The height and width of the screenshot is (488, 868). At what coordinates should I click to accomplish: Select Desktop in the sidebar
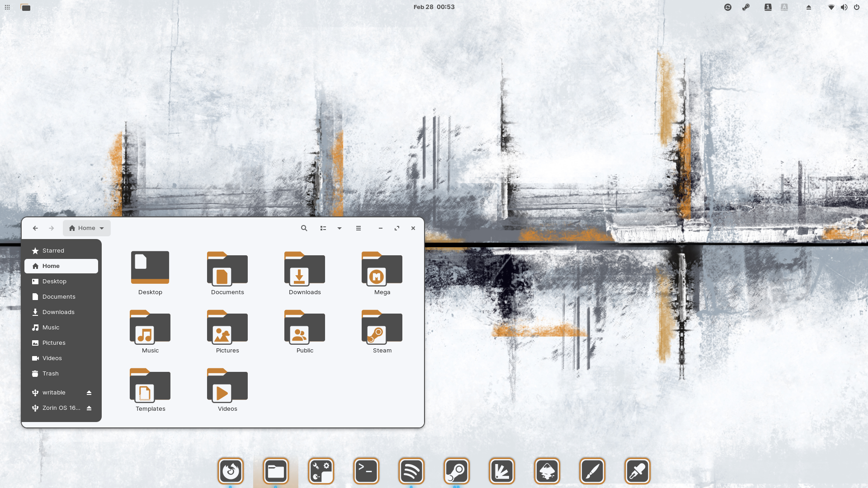[61, 282]
